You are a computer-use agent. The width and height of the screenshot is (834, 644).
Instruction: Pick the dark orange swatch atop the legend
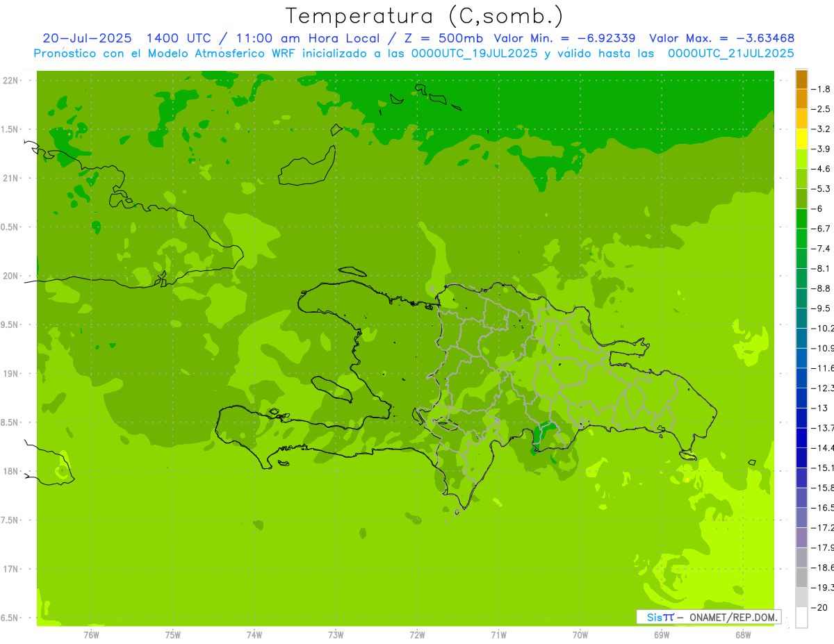[x=801, y=79]
